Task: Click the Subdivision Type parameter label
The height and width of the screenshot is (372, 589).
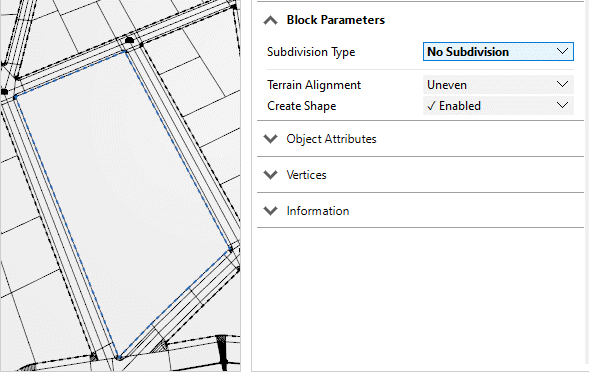Action: (311, 52)
